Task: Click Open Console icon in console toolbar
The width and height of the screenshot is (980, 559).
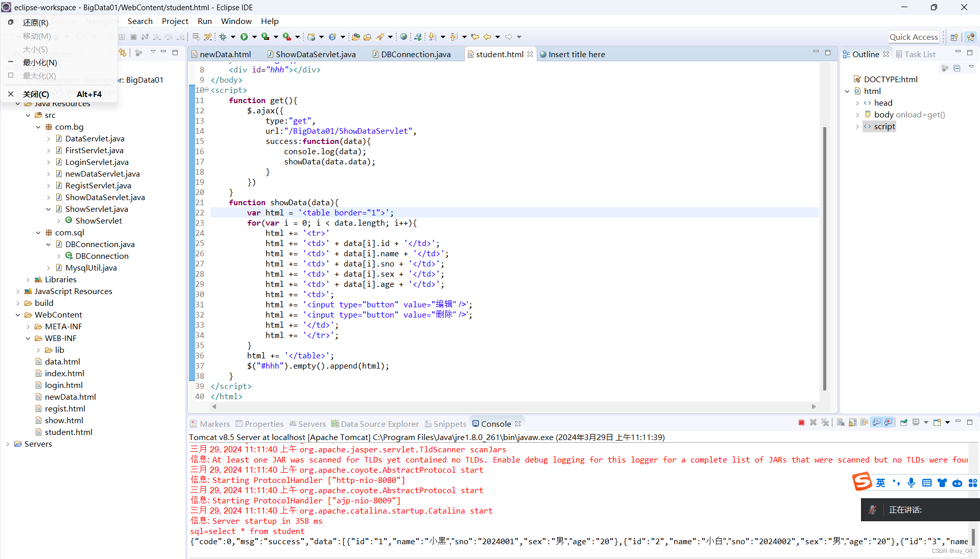Action: pos(937,423)
